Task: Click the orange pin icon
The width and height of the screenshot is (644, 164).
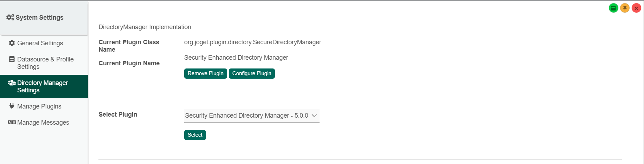Action: tap(625, 8)
